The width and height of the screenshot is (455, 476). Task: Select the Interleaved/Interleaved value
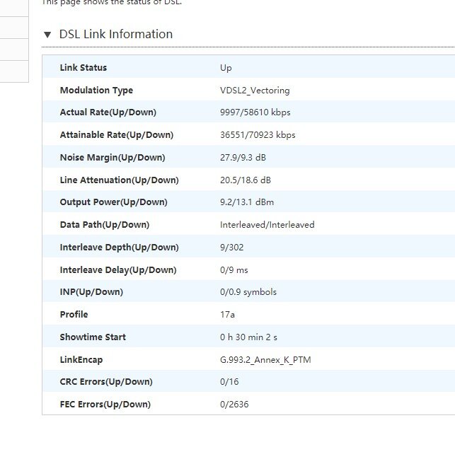(x=267, y=225)
